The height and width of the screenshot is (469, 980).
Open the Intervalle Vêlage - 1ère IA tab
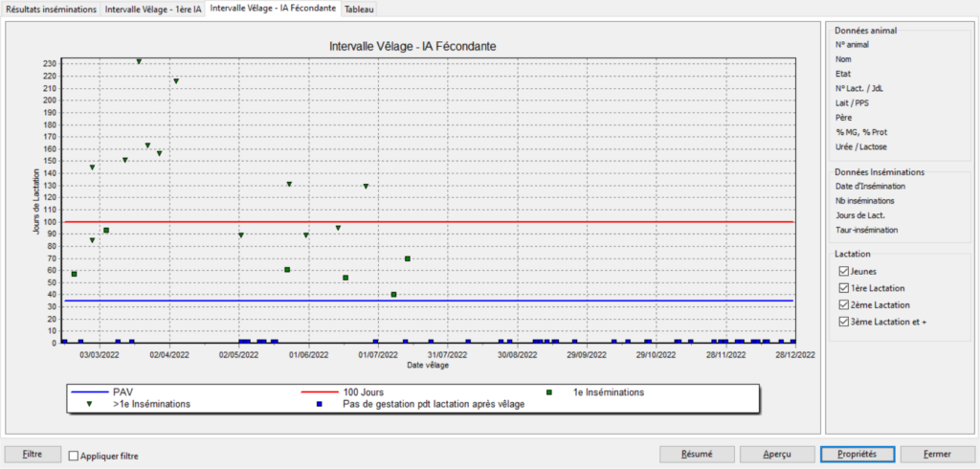[153, 10]
